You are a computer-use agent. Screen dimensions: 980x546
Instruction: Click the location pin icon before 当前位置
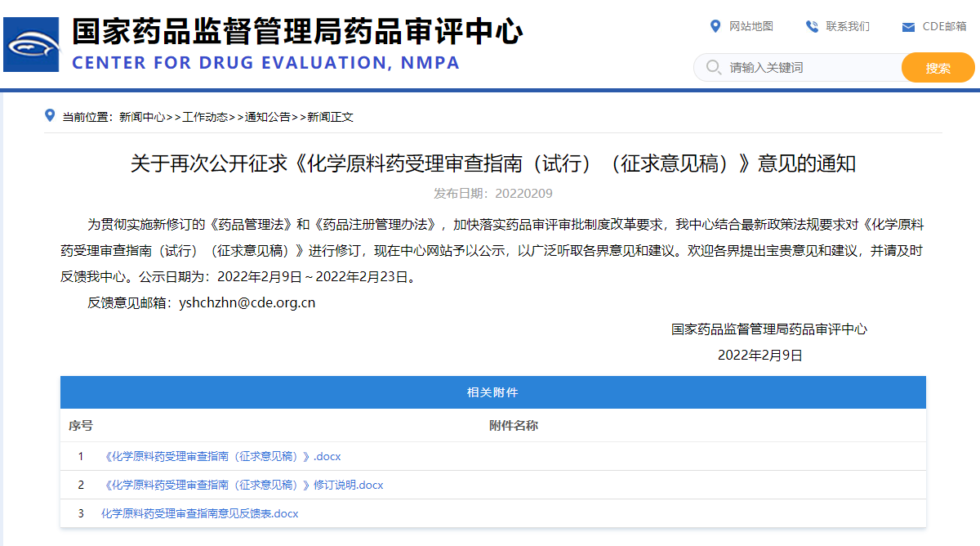click(x=50, y=116)
